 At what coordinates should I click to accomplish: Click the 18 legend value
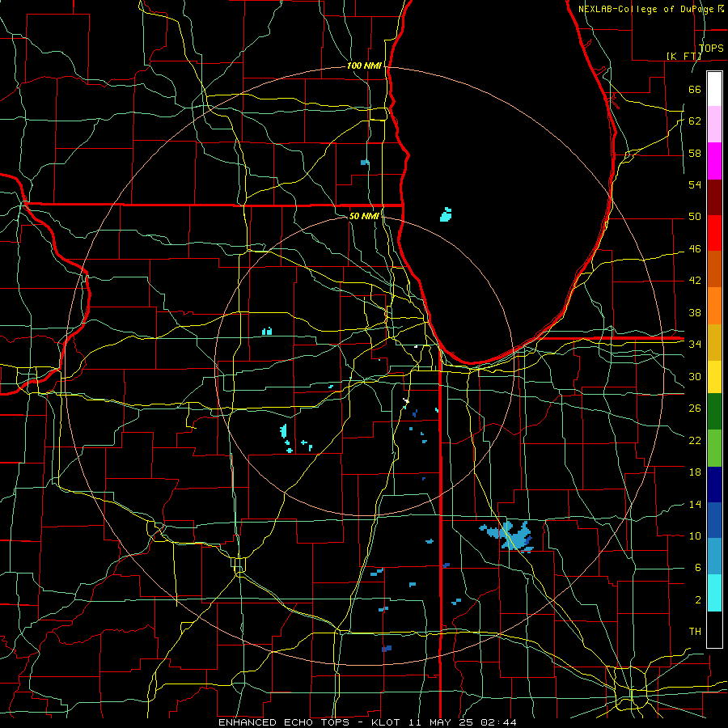(695, 472)
